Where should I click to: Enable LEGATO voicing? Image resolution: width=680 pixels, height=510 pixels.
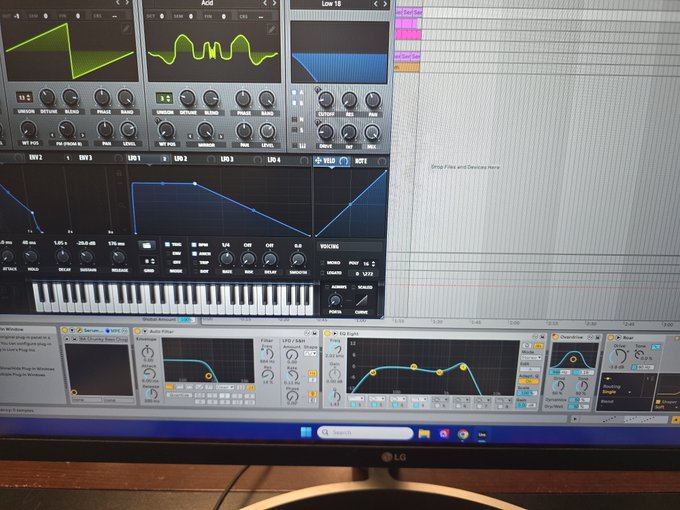(323, 273)
